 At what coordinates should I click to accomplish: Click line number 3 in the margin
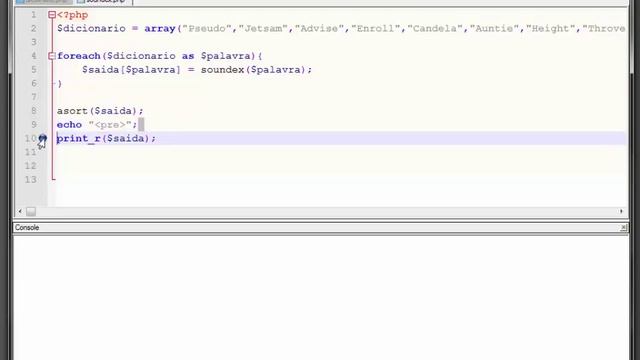pos(34,42)
